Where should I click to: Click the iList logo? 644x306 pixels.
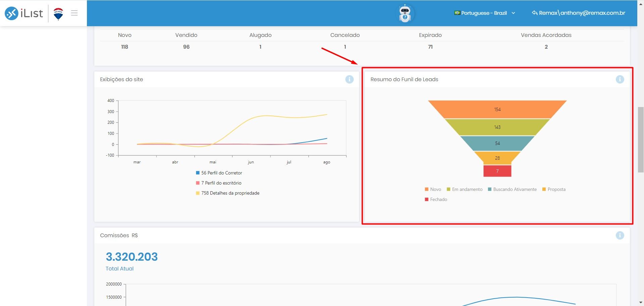[24, 13]
